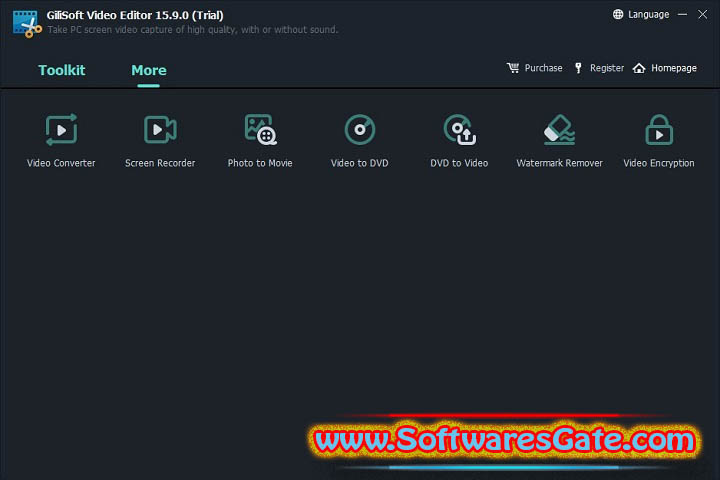This screenshot has height=480, width=720.
Task: Click the Video to DVD label
Action: pos(360,163)
